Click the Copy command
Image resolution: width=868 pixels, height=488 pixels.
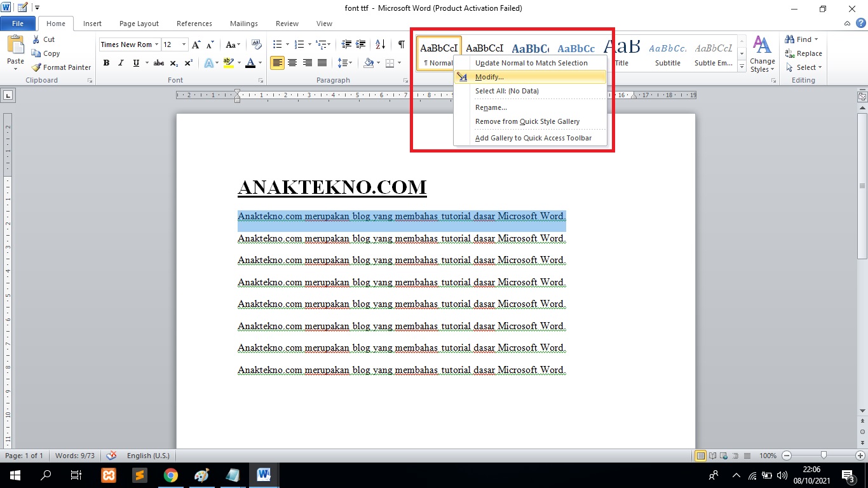pos(46,53)
